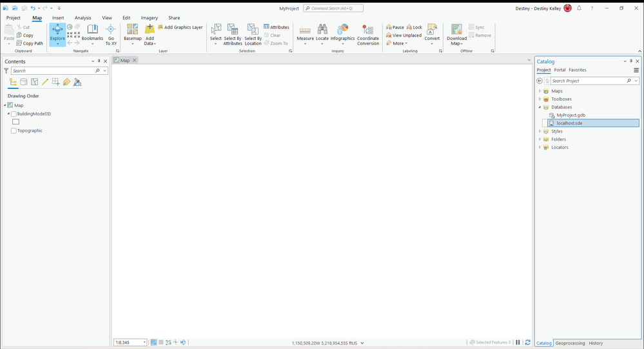This screenshot has width=644, height=349.
Task: Collapse the BuildingModel3D layer node
Action: [8, 114]
